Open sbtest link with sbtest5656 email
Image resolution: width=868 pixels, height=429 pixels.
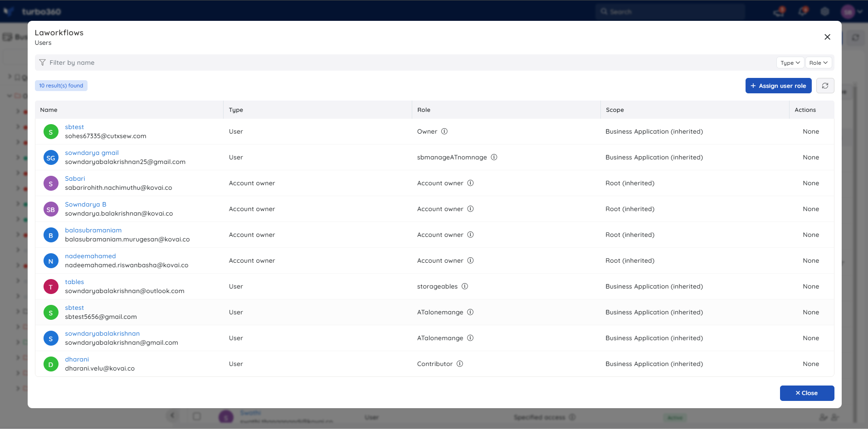(x=74, y=308)
